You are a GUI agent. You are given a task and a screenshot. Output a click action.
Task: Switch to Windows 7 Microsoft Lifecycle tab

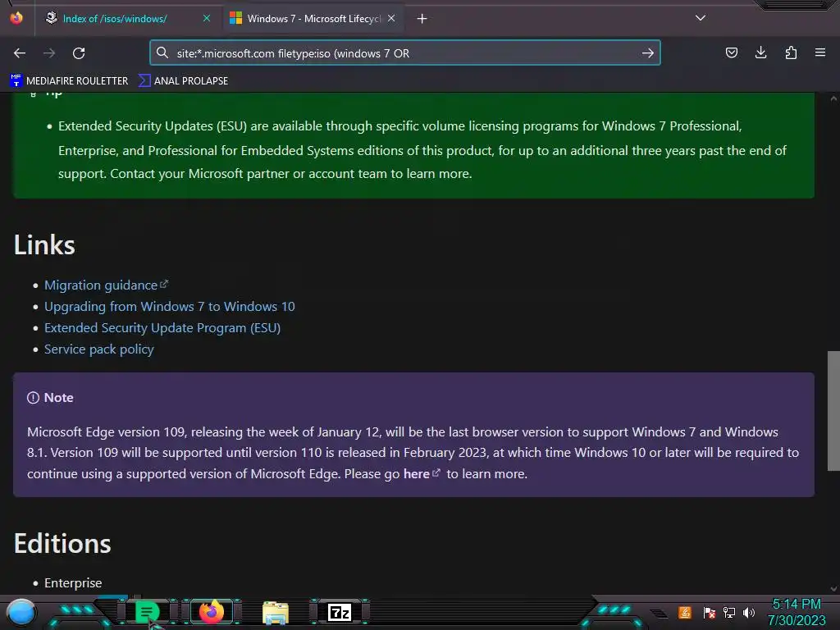tap(313, 19)
